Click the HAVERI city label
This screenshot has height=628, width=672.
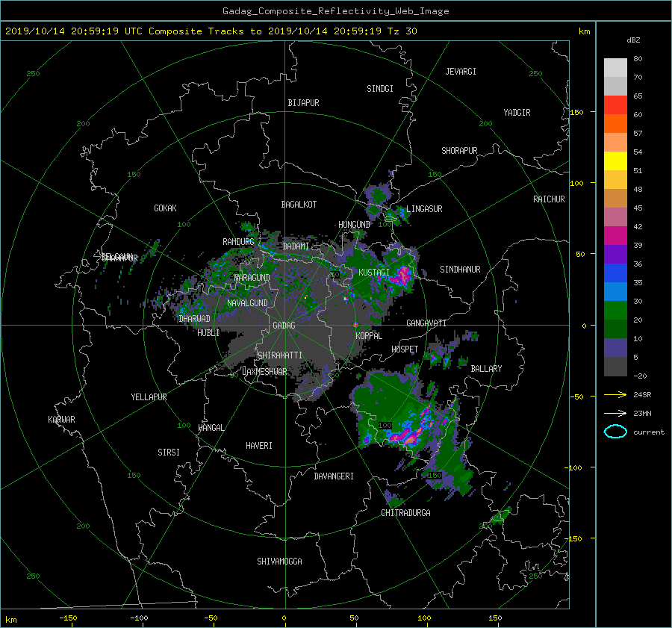click(x=259, y=446)
